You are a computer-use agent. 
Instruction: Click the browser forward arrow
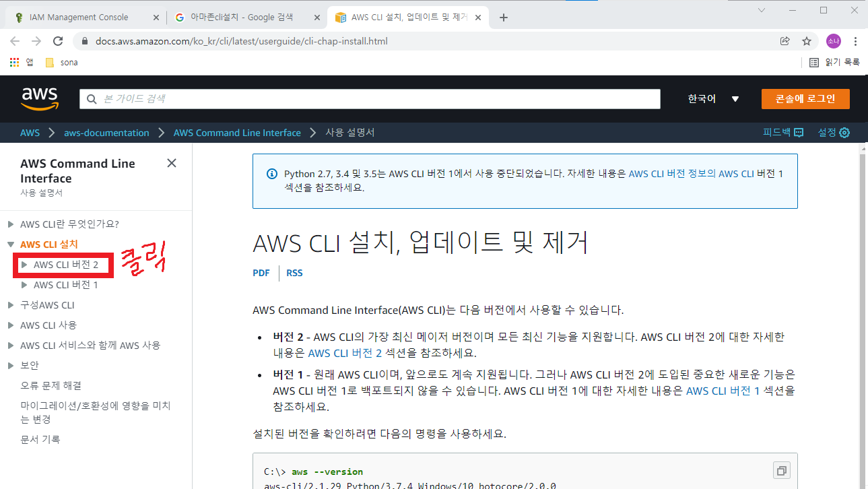36,41
